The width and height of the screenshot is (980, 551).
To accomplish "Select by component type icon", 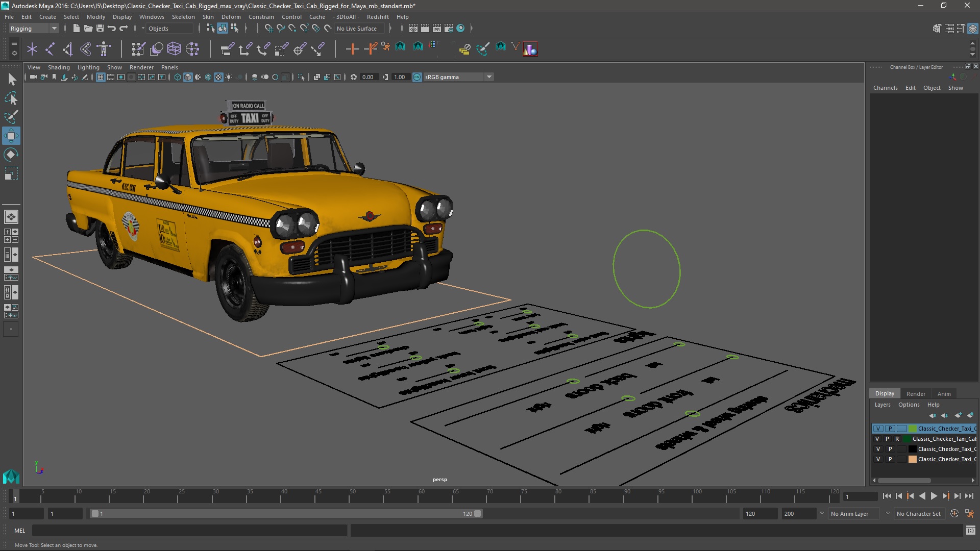I will (x=234, y=29).
